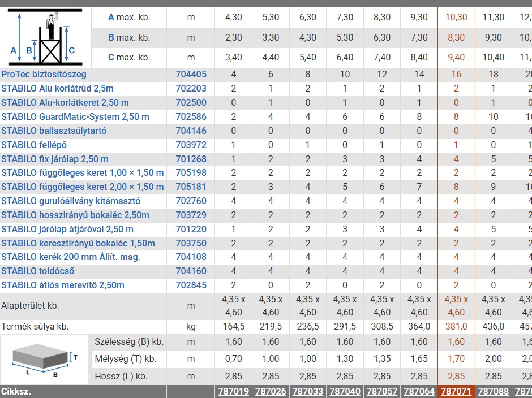This screenshot has width=532, height=398.
Task: Open scaffold variant Cikksz. 787057
Action: pos(382,392)
